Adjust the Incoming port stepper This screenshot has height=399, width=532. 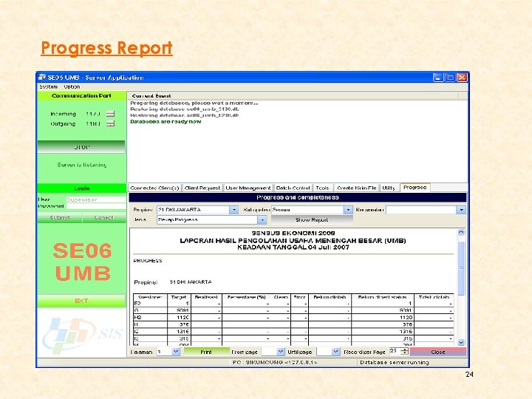(x=110, y=114)
